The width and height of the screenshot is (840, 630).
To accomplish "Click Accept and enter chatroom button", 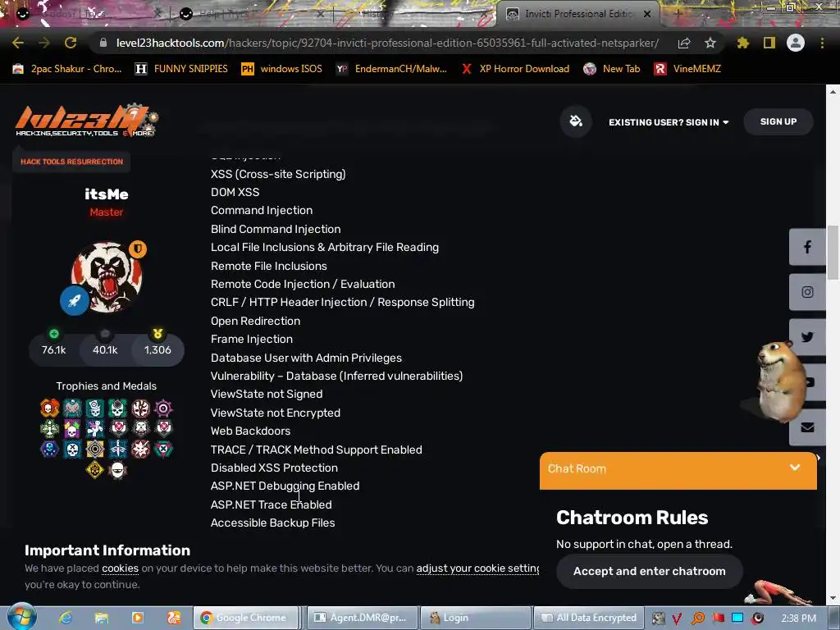I will [650, 571].
